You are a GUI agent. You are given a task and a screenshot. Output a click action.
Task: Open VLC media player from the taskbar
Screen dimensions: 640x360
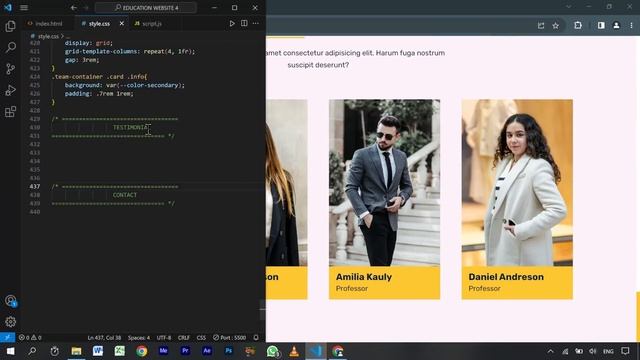pos(294,351)
